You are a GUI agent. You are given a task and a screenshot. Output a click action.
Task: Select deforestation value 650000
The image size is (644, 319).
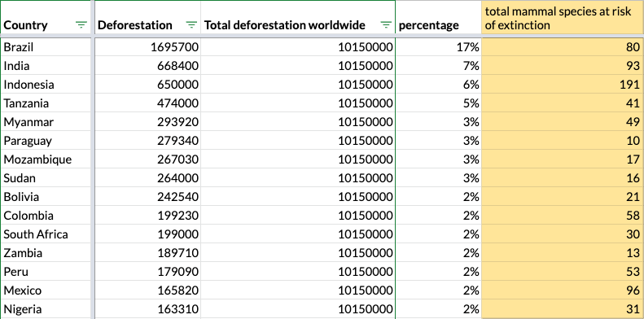tap(148, 84)
